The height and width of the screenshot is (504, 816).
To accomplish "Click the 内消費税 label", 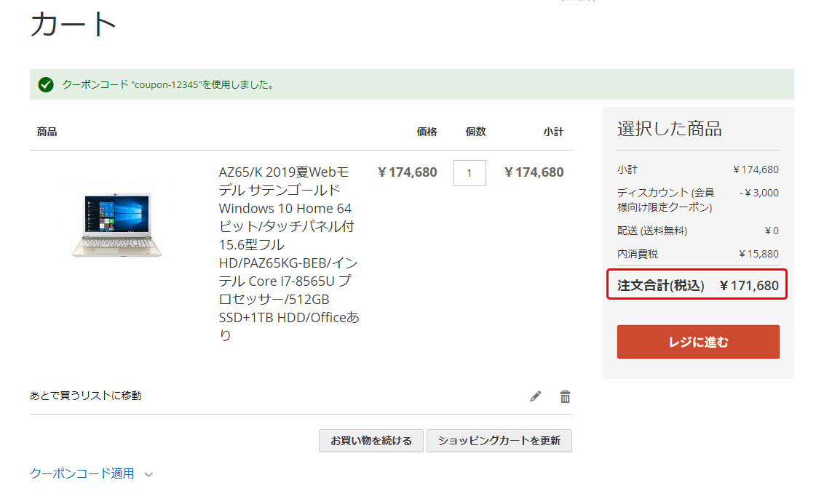I will (x=638, y=254).
